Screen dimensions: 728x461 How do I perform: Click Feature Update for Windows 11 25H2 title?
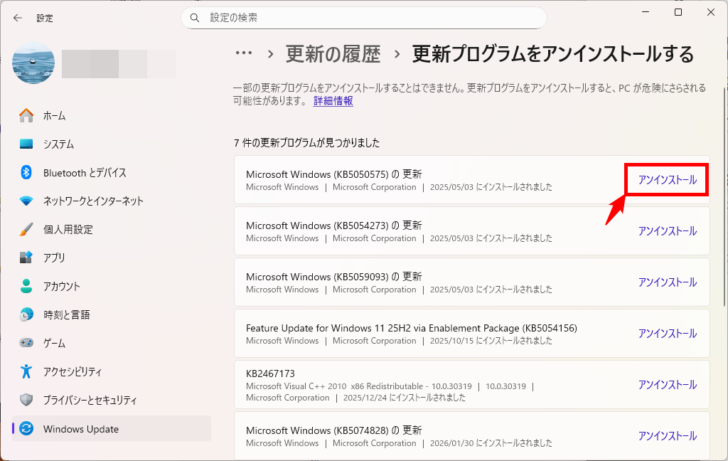pos(411,328)
